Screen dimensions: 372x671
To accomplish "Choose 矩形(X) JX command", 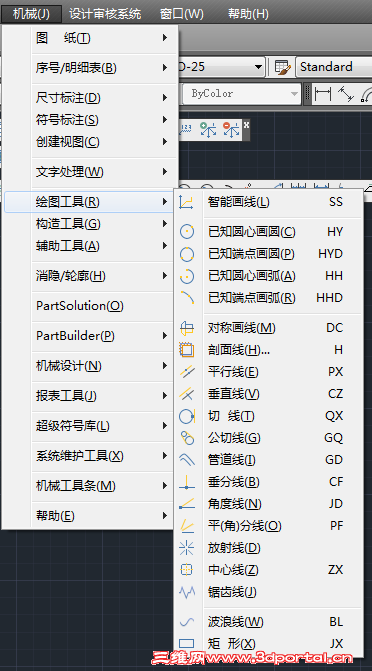I will pyautogui.click(x=269, y=644).
